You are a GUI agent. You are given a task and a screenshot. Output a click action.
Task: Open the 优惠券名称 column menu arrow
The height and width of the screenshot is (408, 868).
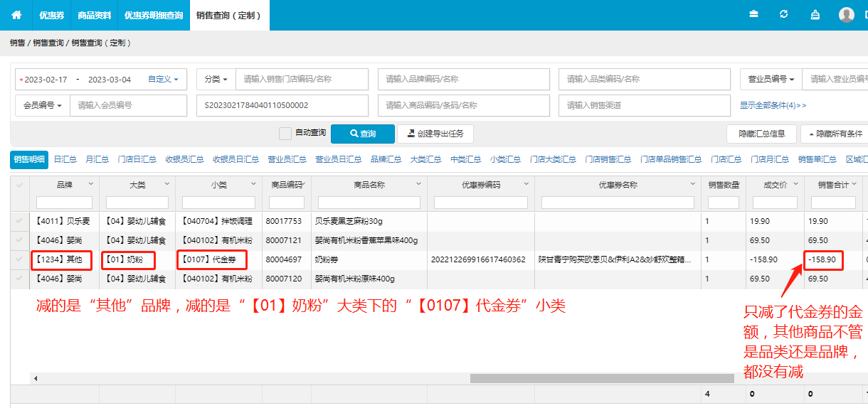[x=692, y=184]
